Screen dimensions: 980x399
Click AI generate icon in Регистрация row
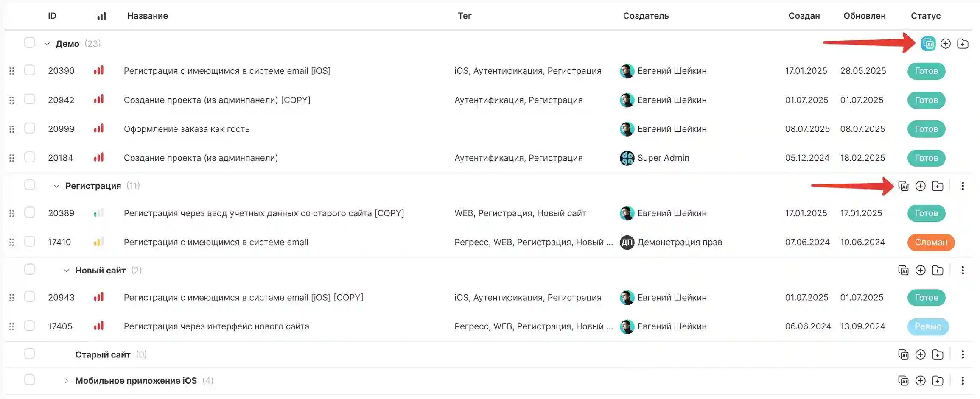coord(903,186)
